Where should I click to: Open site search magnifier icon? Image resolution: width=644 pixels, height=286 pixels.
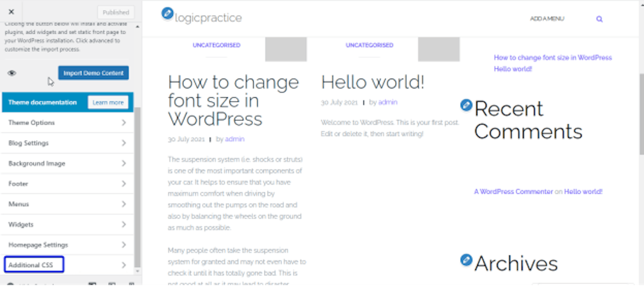599,19
